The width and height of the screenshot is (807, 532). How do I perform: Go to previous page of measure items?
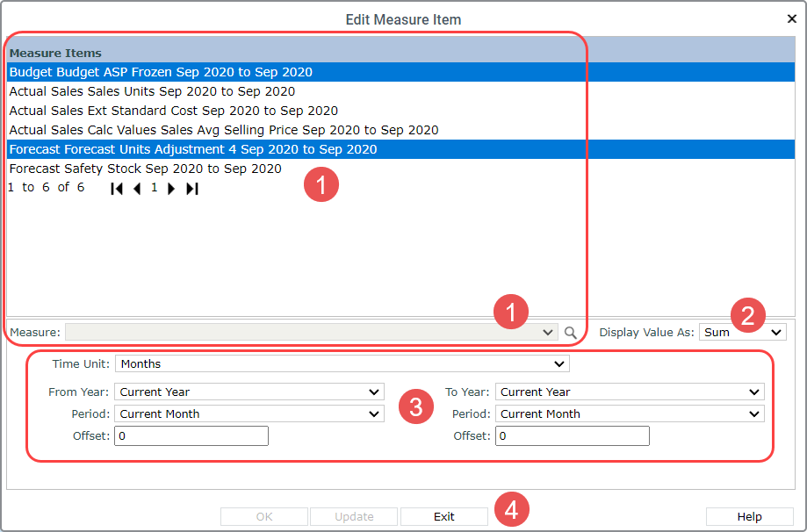(137, 189)
